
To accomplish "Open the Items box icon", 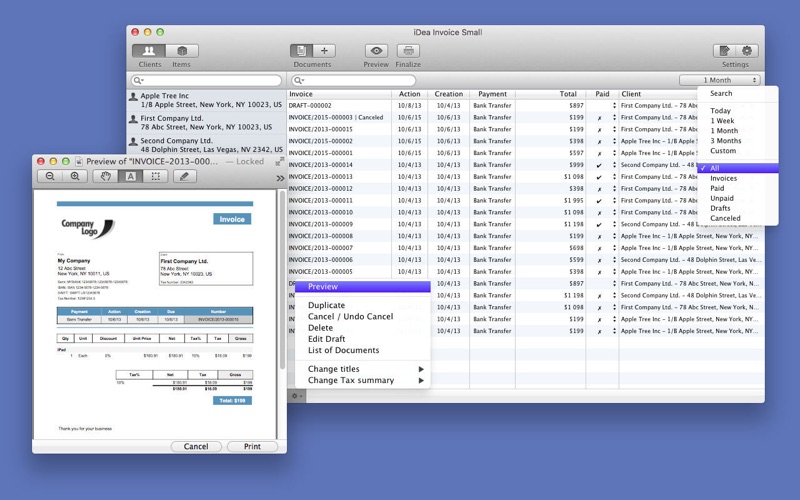I will point(181,51).
